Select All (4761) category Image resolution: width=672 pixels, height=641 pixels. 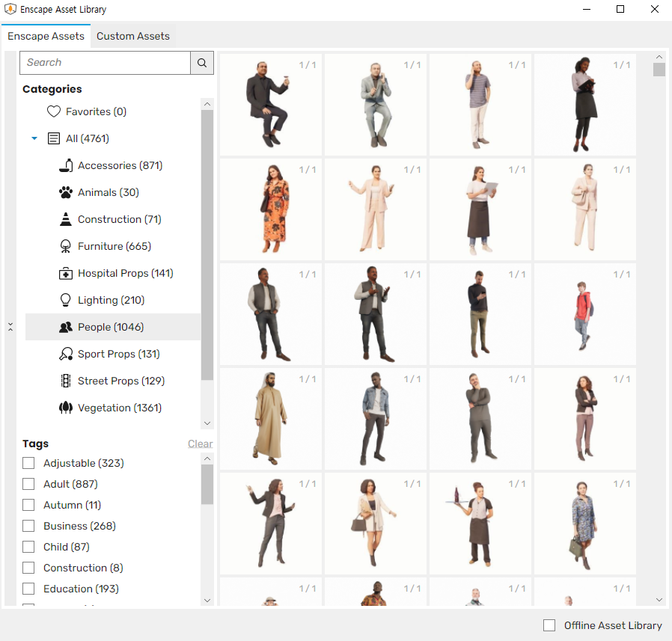pos(88,138)
